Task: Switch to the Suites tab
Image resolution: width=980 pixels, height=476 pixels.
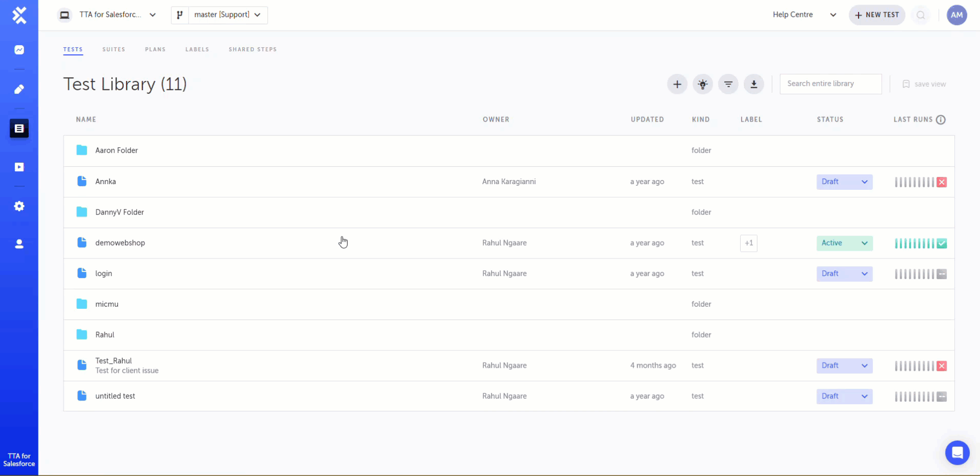Action: [114, 50]
